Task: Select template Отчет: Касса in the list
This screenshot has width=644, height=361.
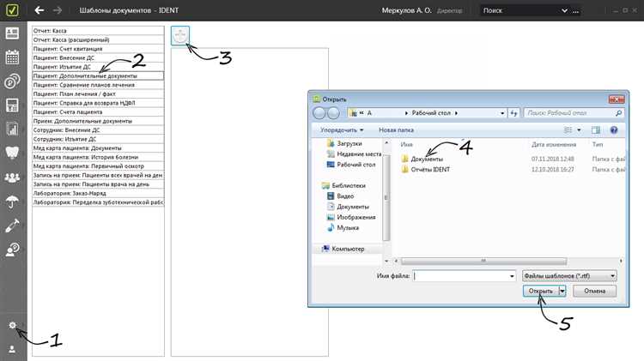Action: pos(97,31)
